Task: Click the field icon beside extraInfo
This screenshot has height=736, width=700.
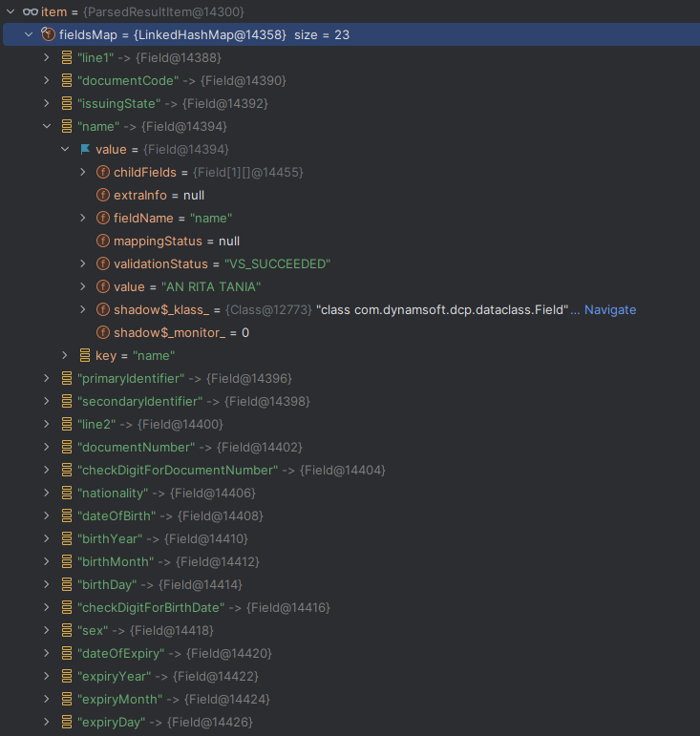Action: click(103, 195)
